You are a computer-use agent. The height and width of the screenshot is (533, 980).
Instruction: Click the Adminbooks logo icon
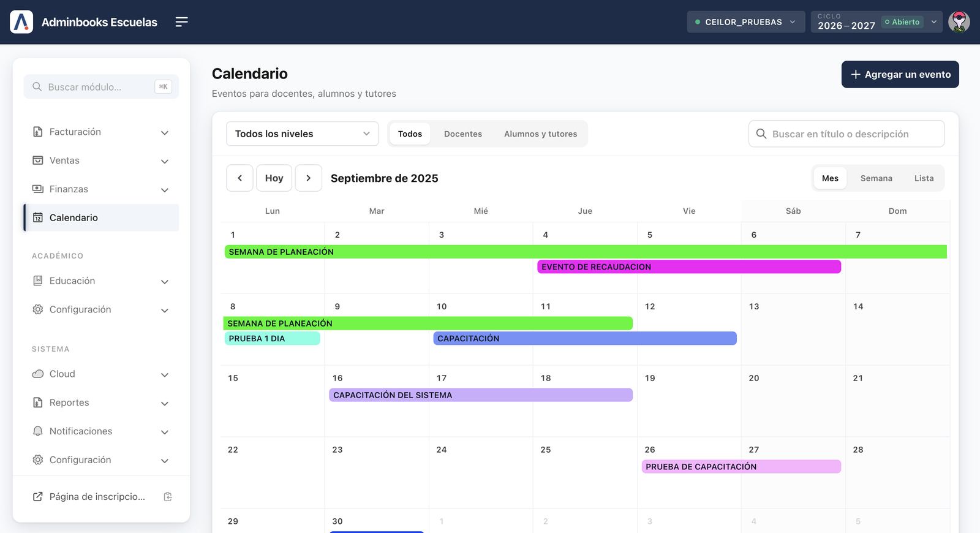[21, 22]
